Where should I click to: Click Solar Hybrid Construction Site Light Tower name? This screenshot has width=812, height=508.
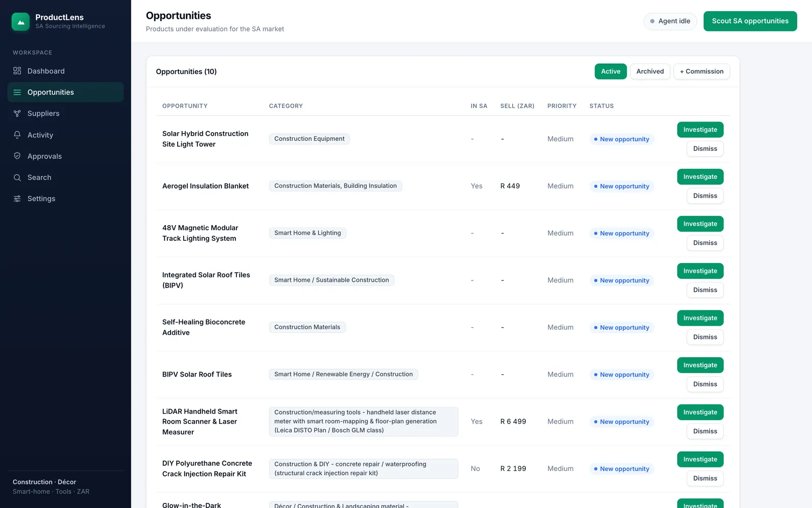(x=205, y=139)
